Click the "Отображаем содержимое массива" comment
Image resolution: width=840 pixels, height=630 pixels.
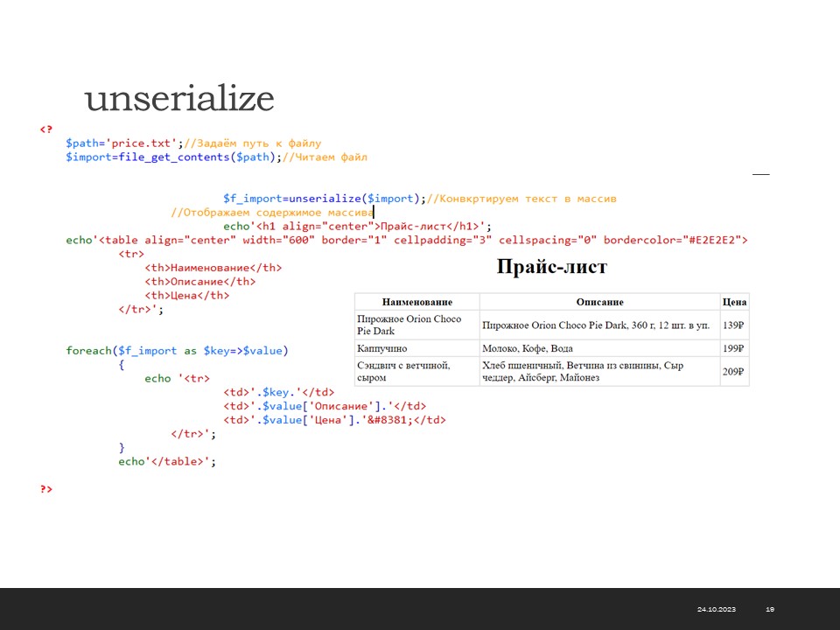[272, 213]
